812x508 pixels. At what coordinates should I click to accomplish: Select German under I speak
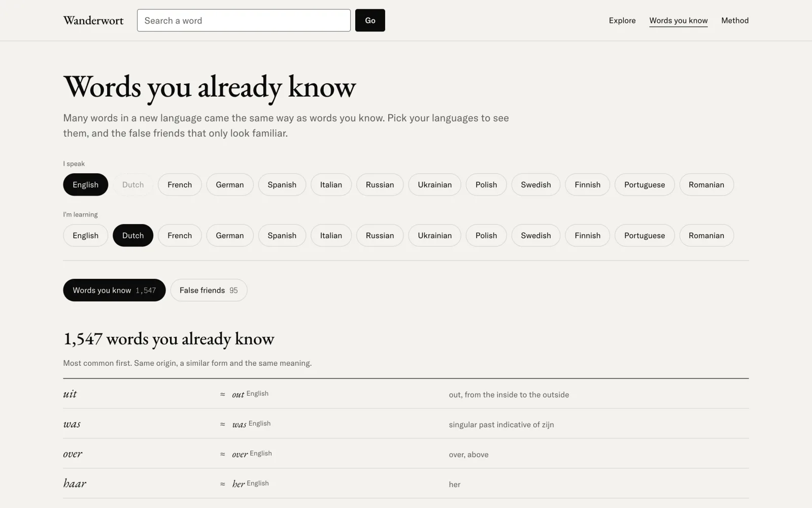click(x=230, y=185)
